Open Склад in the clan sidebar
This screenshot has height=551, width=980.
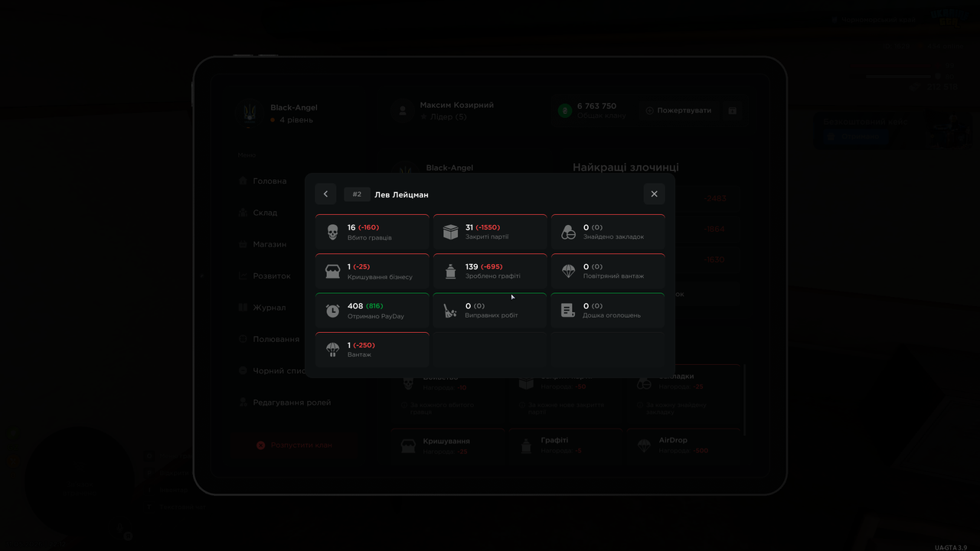click(x=265, y=213)
